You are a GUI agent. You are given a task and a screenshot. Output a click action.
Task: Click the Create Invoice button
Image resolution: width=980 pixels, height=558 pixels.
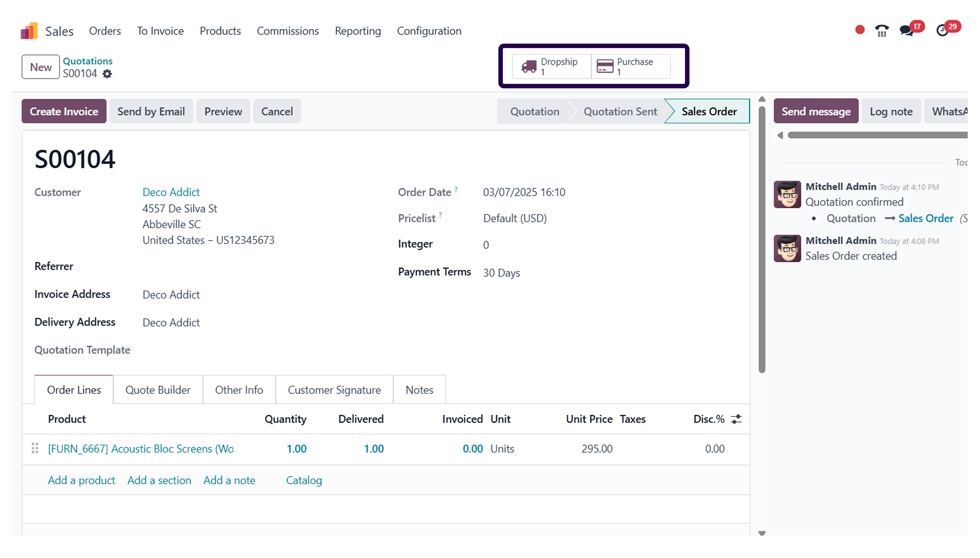(64, 111)
